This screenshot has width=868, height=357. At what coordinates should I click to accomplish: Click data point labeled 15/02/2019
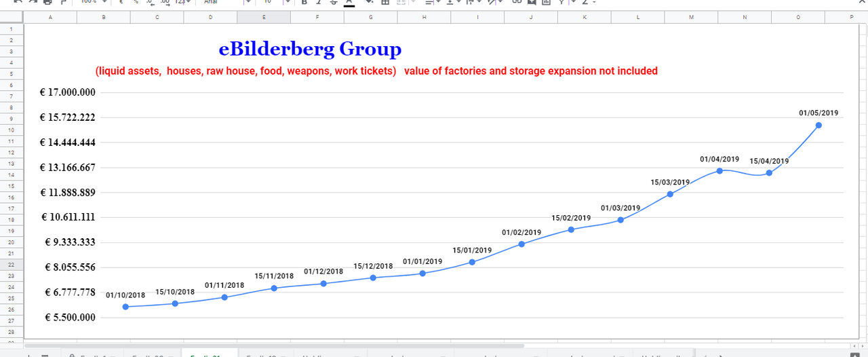[x=571, y=229]
